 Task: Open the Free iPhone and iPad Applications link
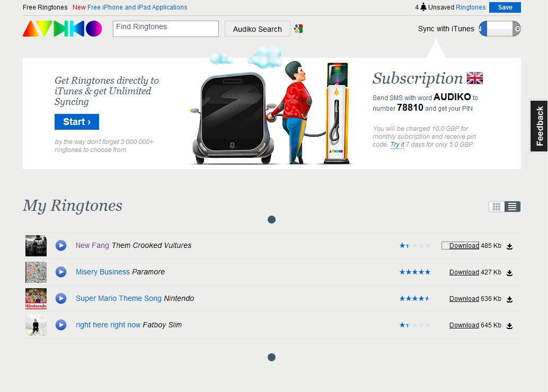[x=137, y=7]
